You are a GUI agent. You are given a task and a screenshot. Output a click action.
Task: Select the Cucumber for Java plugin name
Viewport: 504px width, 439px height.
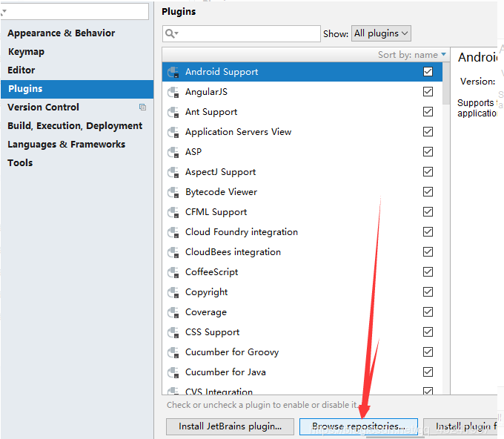[225, 372]
